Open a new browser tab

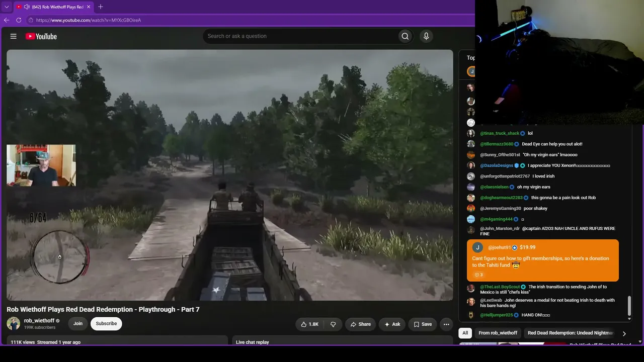click(101, 7)
